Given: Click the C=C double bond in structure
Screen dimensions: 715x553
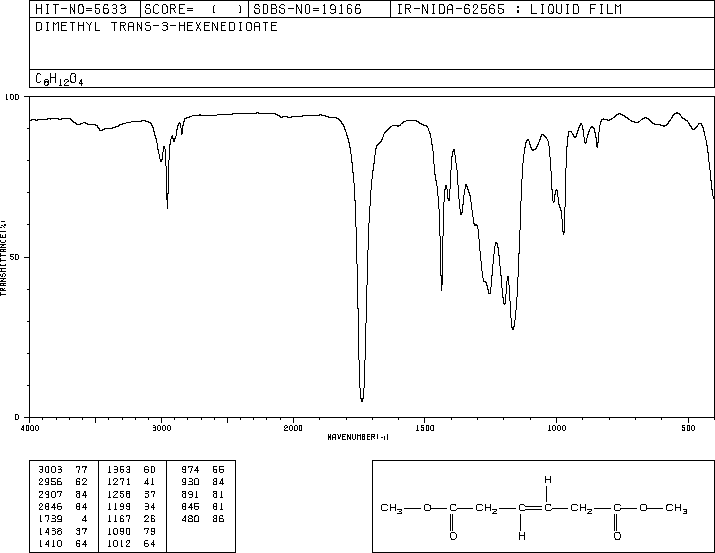Looking at the screenshot, I should 535,507.
